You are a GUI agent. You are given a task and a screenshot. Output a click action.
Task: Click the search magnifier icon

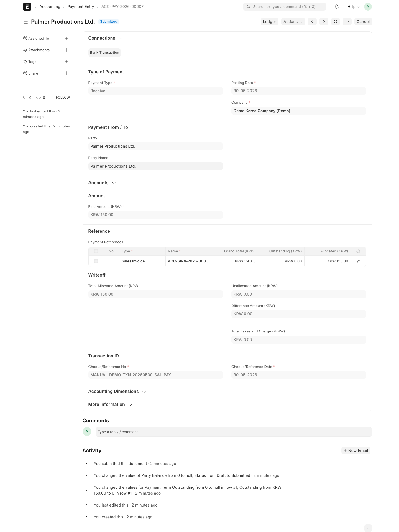tap(249, 7)
